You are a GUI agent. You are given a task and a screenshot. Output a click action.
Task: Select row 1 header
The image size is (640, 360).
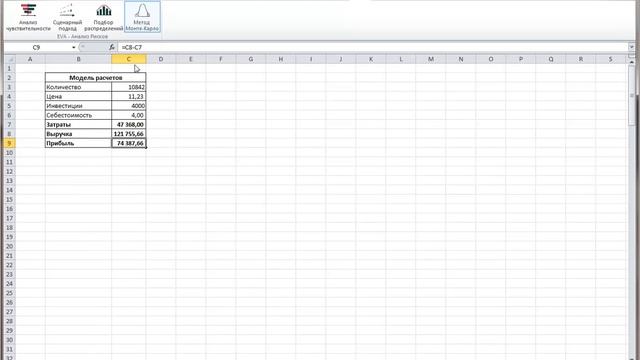9,68
